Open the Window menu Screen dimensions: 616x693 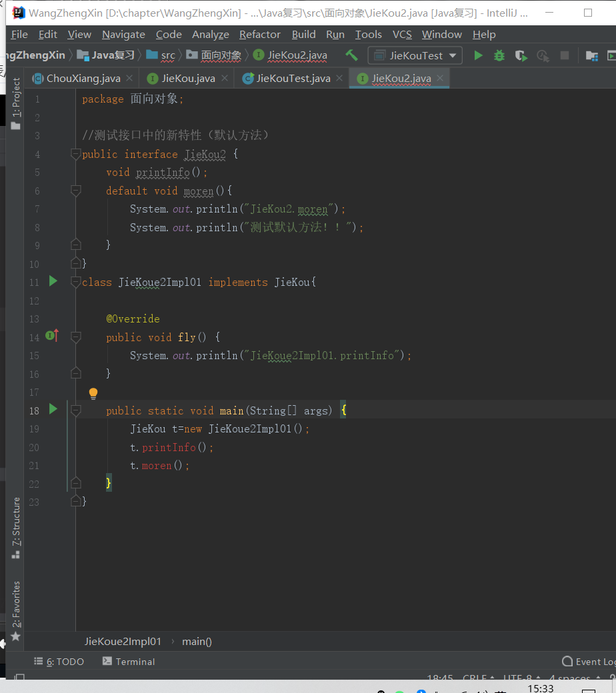[x=442, y=35]
